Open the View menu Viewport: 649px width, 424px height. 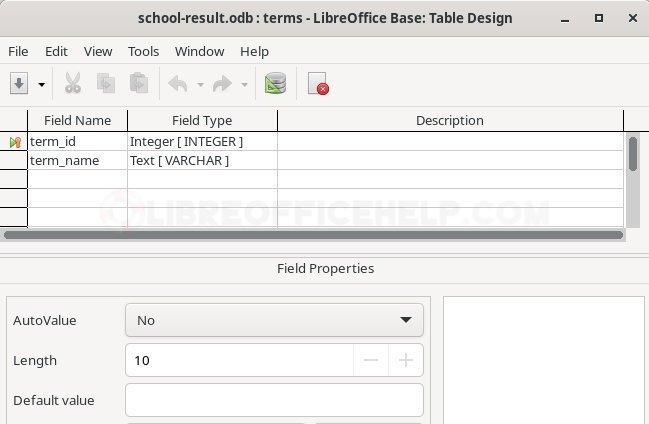98,51
